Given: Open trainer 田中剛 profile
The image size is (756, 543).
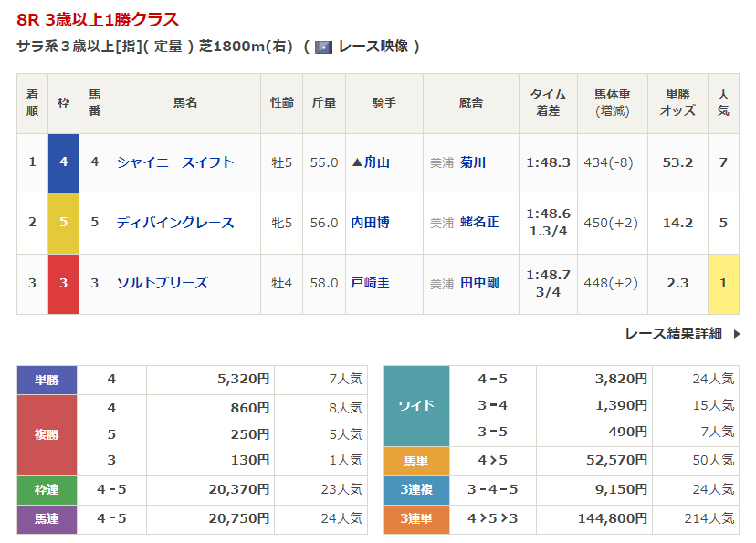Looking at the screenshot, I should point(479,283).
